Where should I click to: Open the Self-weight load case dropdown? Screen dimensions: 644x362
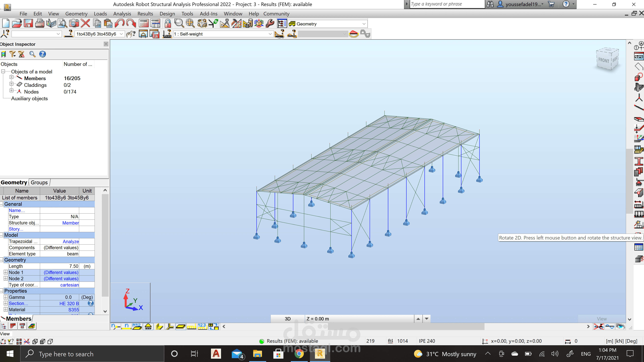pos(270,34)
